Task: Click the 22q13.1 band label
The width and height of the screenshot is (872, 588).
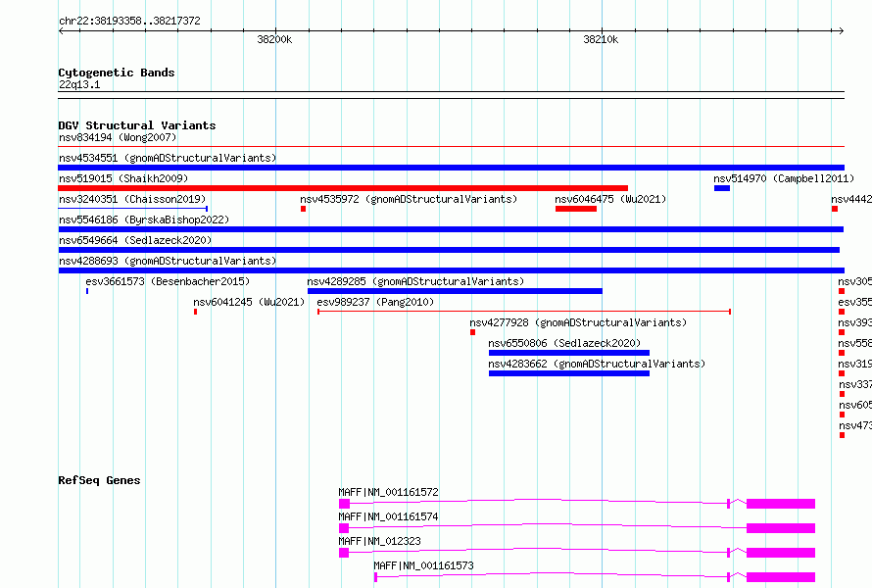Action: coord(79,84)
